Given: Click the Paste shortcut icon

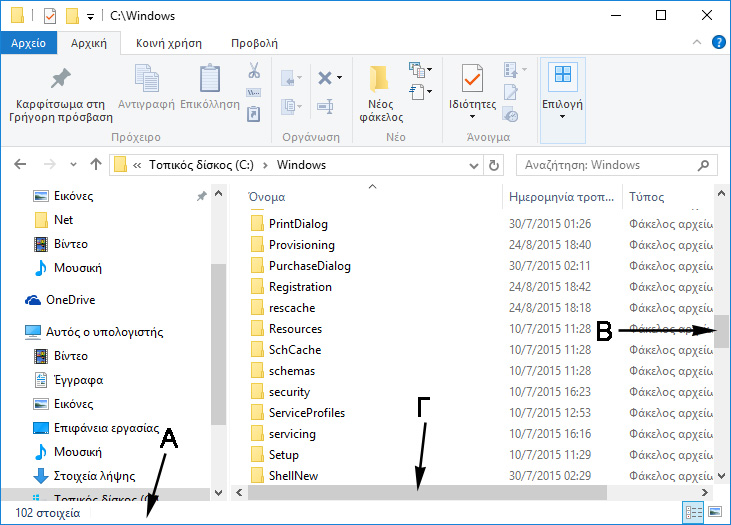Looking at the screenshot, I should 254,114.
